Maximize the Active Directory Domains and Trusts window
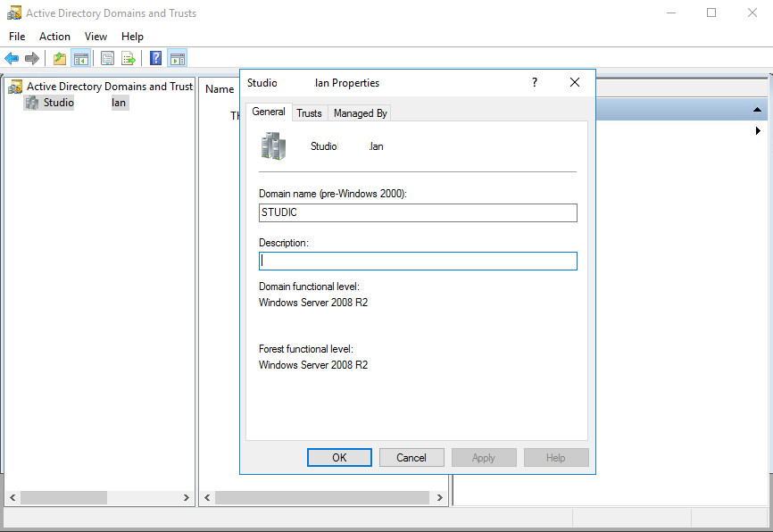This screenshot has height=532, width=773. 711,12
